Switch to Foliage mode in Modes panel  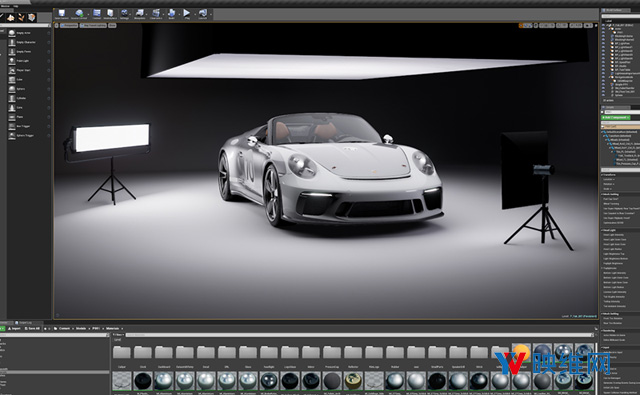(21, 17)
